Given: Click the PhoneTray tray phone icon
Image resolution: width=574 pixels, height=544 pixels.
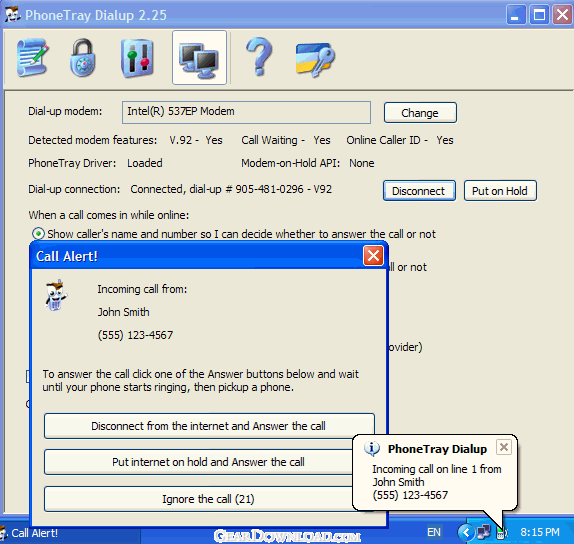Looking at the screenshot, I should click(x=501, y=532).
